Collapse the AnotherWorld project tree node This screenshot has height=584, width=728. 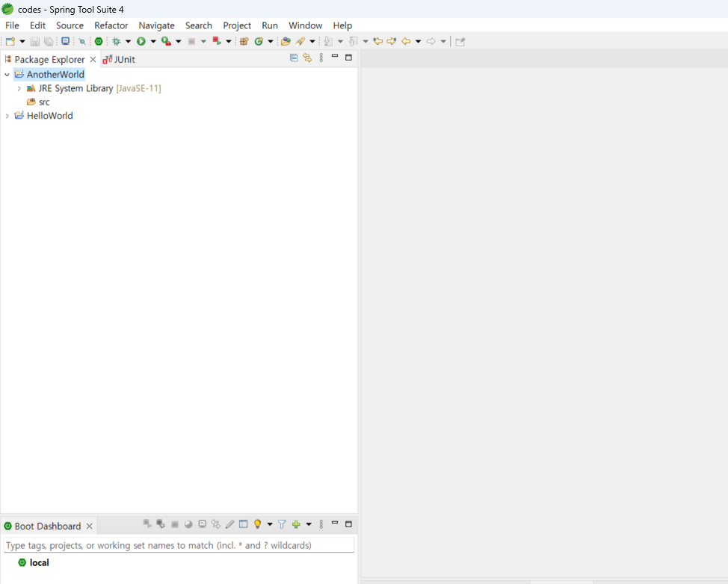click(x=7, y=74)
